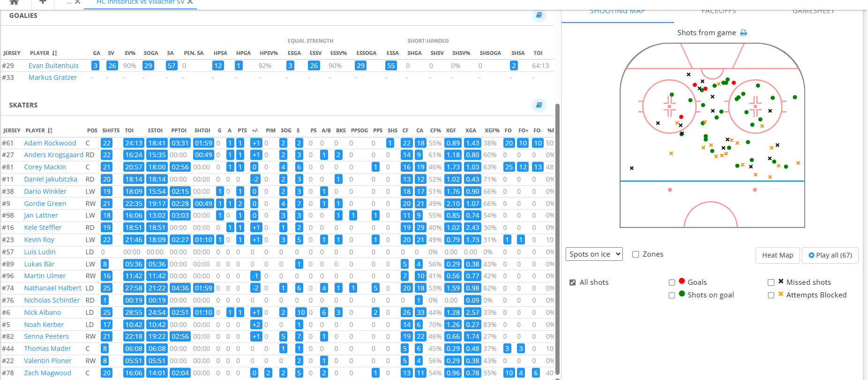Open the Spots on ice dropdown
The width and height of the screenshot is (868, 380).
coord(594,254)
